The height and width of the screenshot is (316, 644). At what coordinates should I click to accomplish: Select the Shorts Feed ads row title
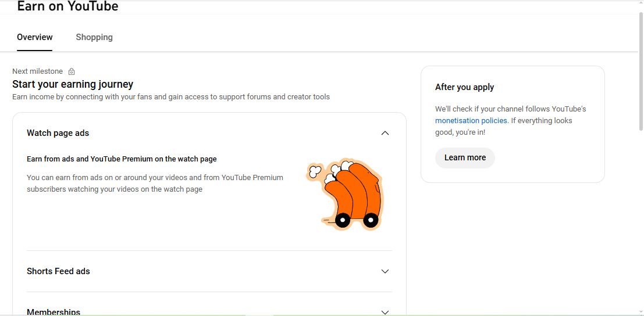coord(58,271)
